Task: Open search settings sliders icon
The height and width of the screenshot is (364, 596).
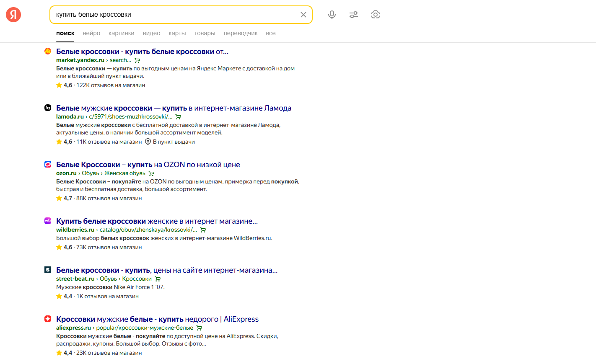Action: [x=354, y=15]
